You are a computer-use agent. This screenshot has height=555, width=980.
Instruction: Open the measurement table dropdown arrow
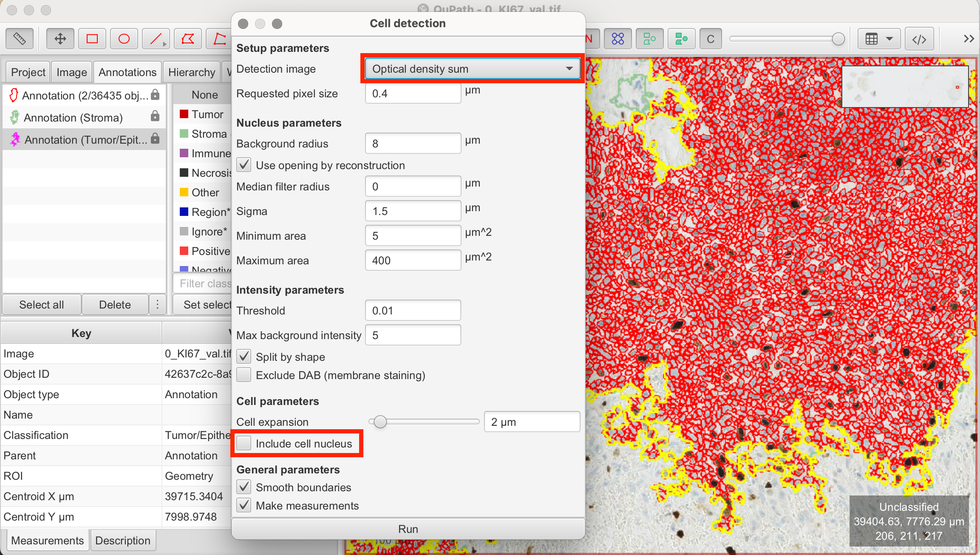click(x=890, y=39)
